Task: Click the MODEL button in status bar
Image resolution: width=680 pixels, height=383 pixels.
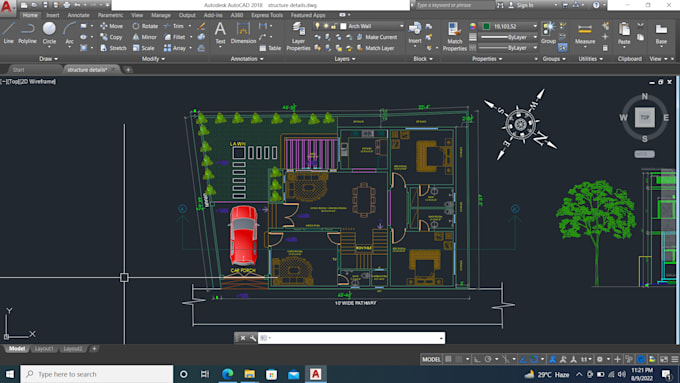Action: pos(431,359)
